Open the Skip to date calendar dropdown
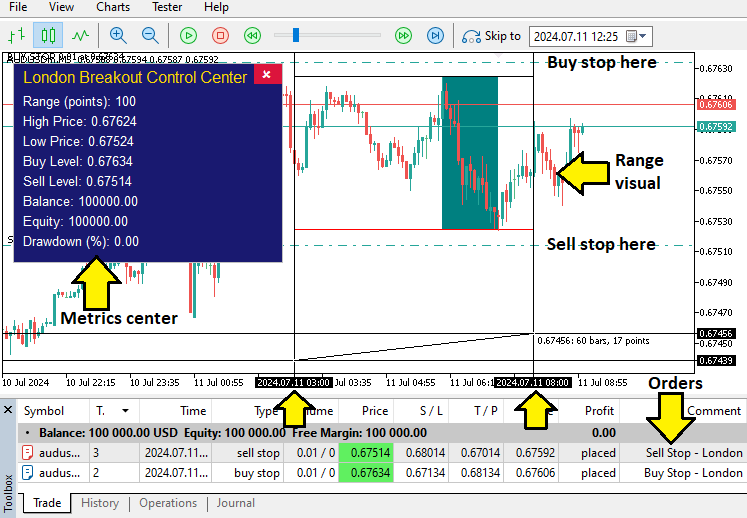 [636, 36]
